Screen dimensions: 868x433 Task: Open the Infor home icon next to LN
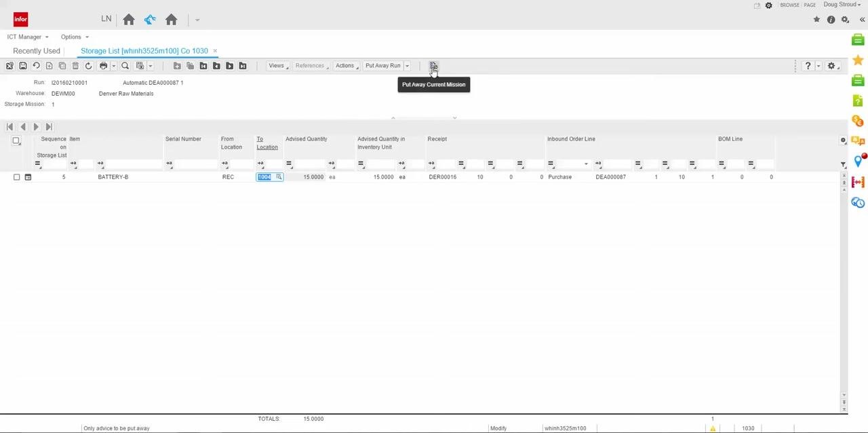[x=129, y=20]
